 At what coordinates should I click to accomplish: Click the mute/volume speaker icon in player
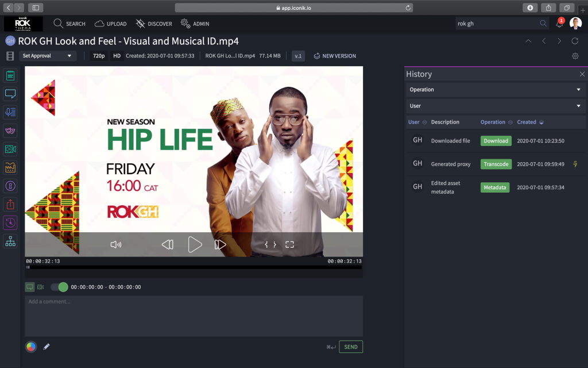[116, 244]
